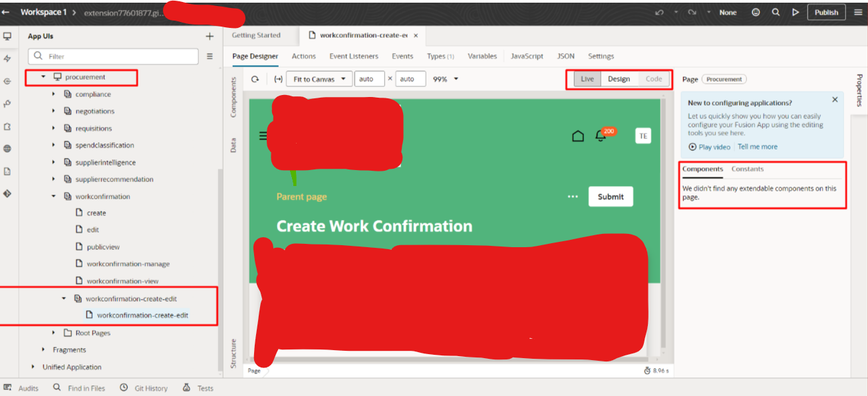
Task: Click the curly-braces code icon in the canvas toolbar
Action: (x=279, y=78)
